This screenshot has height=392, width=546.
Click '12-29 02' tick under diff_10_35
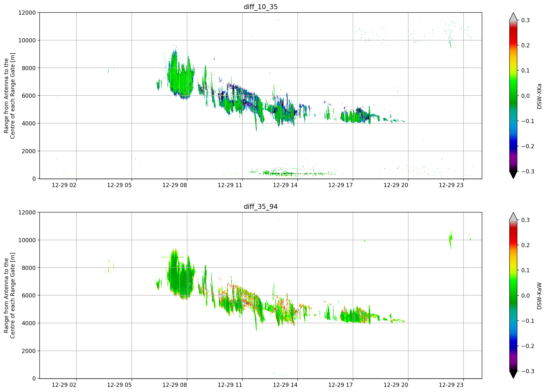(64, 185)
